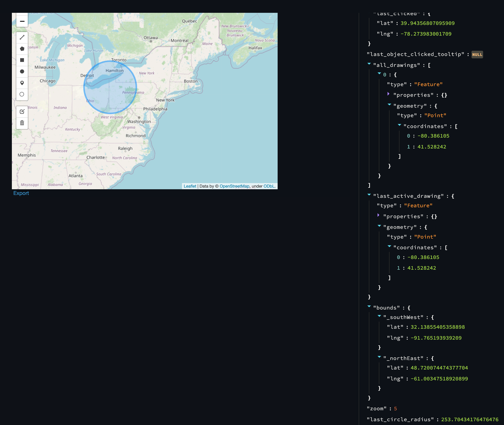Collapse the coordinates array under last_active_drawing
The image size is (504, 425).
pos(390,246)
